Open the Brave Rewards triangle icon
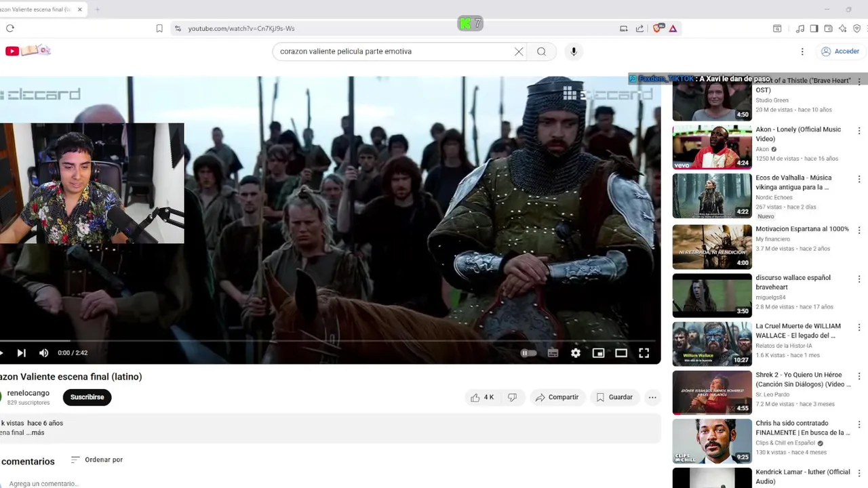The image size is (868, 488). 673,28
